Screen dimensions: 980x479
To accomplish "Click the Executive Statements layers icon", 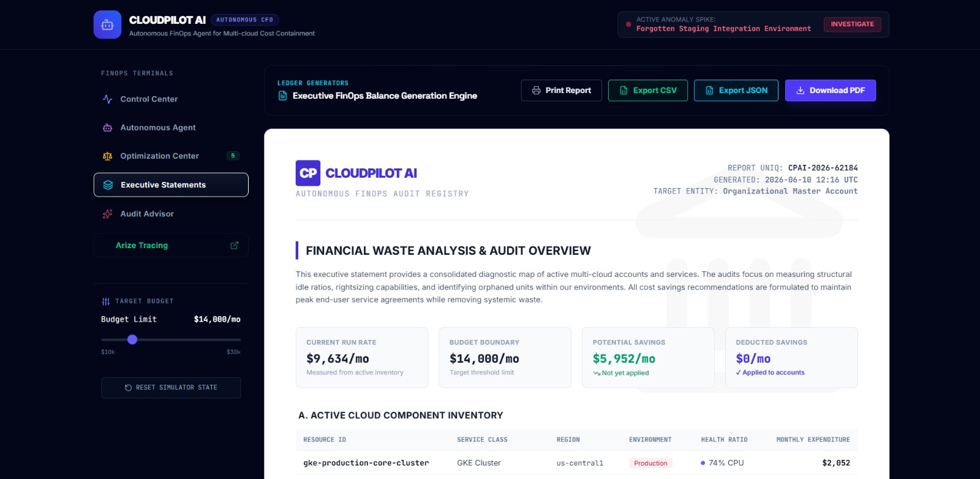I will [x=108, y=185].
